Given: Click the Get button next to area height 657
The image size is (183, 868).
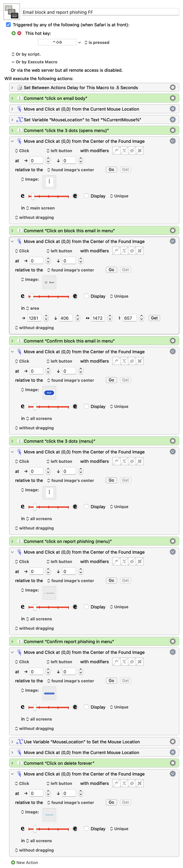Looking at the screenshot, I should [154, 318].
